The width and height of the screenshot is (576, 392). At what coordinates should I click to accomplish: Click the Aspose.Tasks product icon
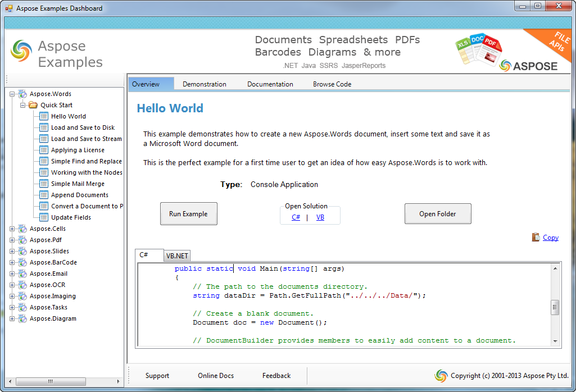click(23, 308)
